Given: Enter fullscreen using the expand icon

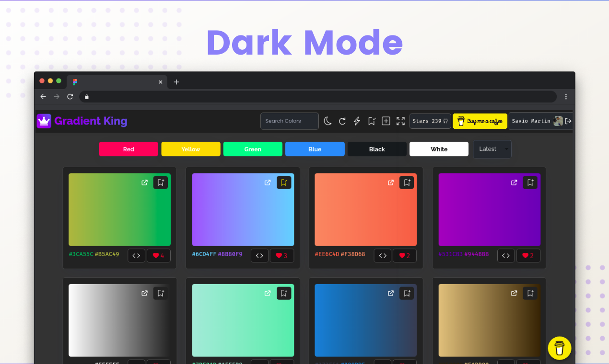Looking at the screenshot, I should coord(400,121).
